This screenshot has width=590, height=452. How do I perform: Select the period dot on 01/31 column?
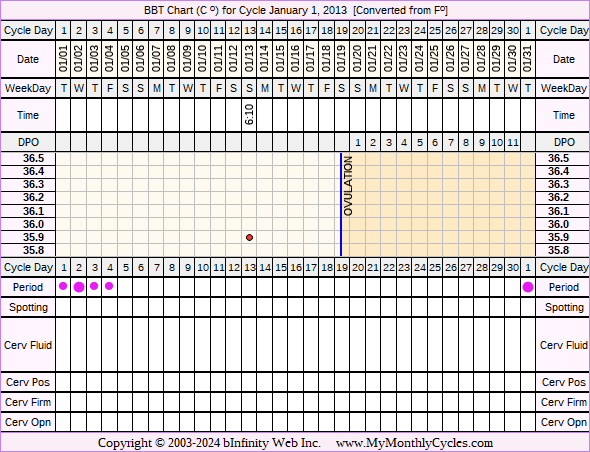point(528,287)
